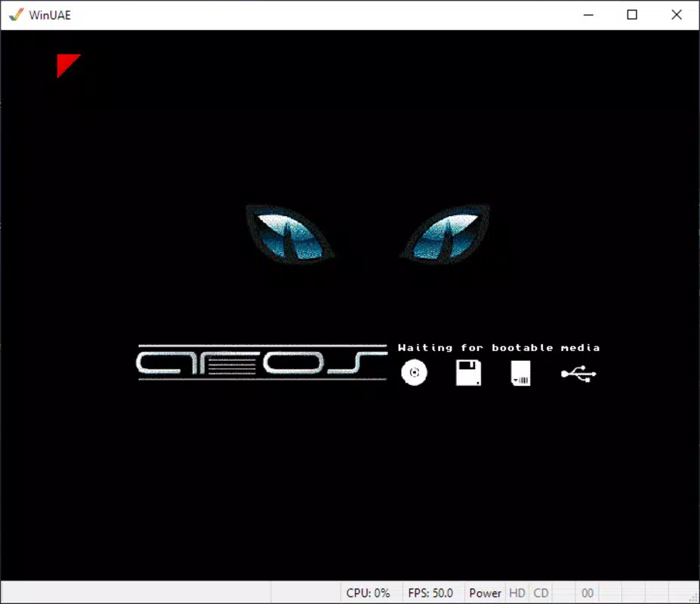Click the CPU: 0% status entry

click(x=368, y=593)
